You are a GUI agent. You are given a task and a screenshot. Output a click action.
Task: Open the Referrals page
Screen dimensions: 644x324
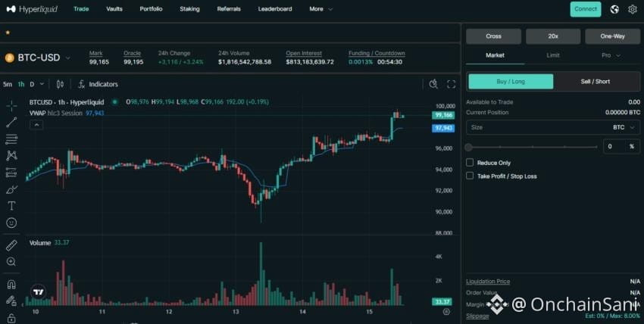229,9
